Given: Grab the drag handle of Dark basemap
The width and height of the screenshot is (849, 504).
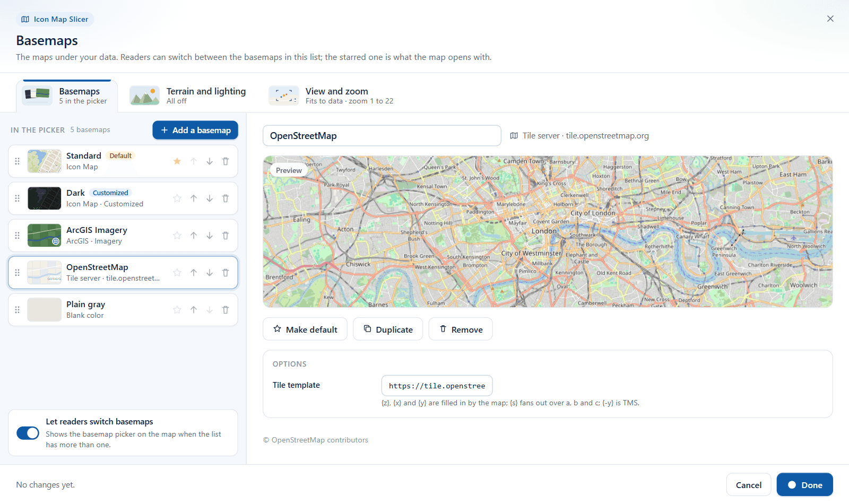Looking at the screenshot, I should (x=17, y=198).
